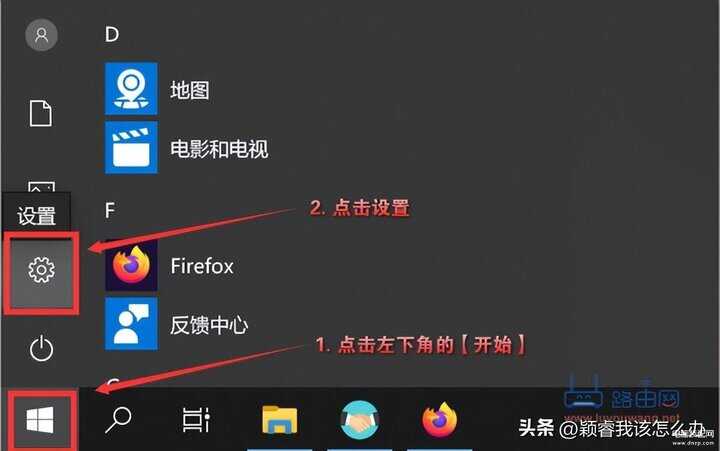Open the user account icon in Start sidebar
This screenshot has height=451, width=720.
coord(41,35)
